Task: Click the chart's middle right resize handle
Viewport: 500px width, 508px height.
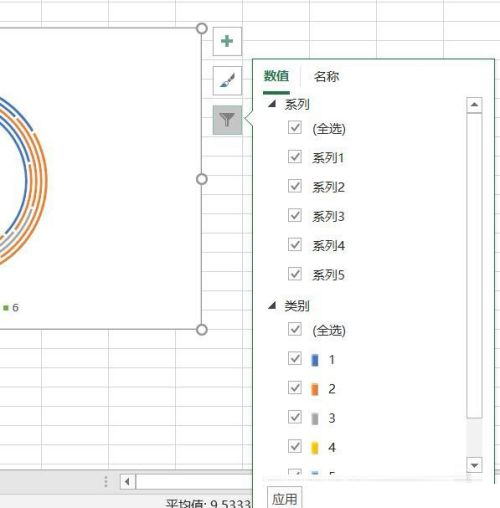Action: coord(202,179)
